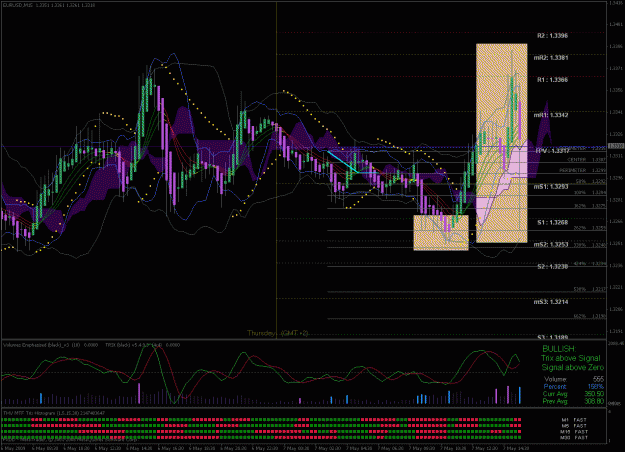Click the mR1: 1.3342 pivot label
Image resolution: width=625 pixels, height=452 pixels.
click(x=551, y=115)
